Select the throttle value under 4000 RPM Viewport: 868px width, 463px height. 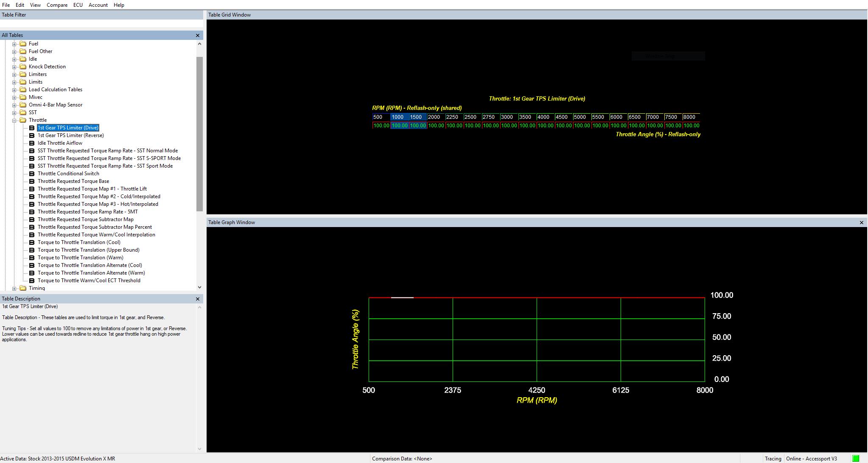pyautogui.click(x=546, y=126)
